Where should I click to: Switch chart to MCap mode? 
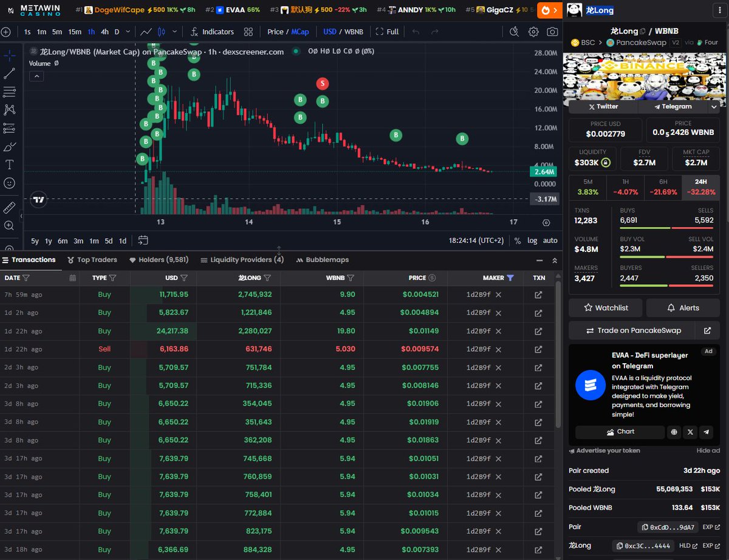(x=300, y=32)
